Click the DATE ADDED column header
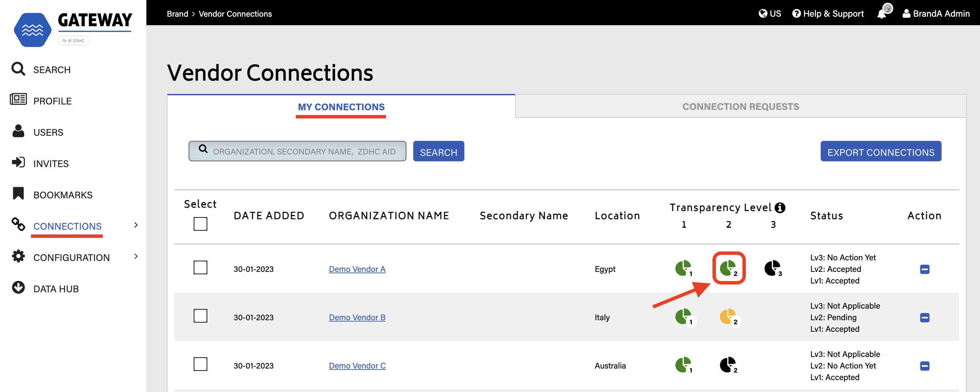Screen dimensions: 980x392 [x=269, y=216]
